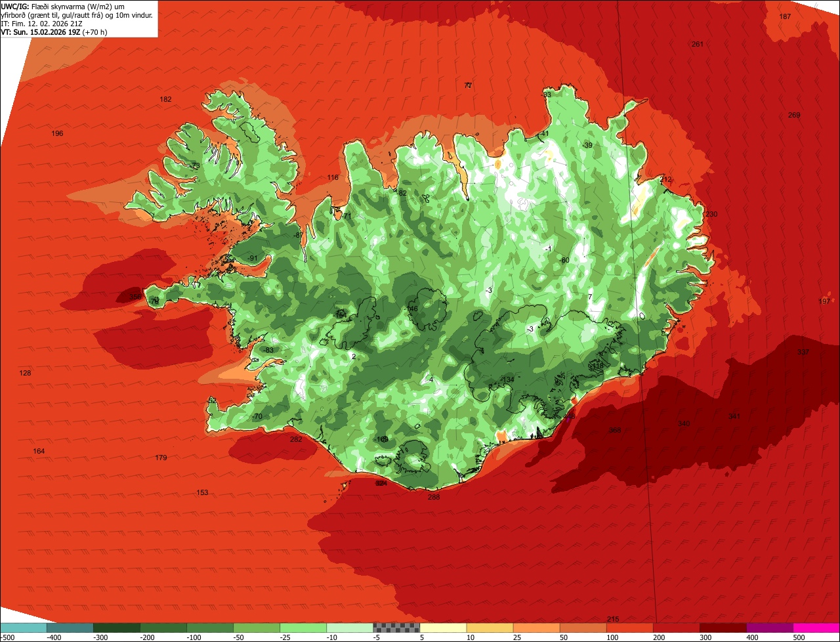
Task: Select the 164 value in the southwest sea
Action: click(39, 451)
